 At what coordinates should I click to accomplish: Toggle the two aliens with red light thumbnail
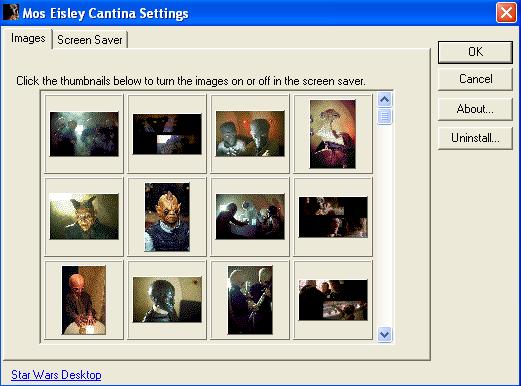250,134
